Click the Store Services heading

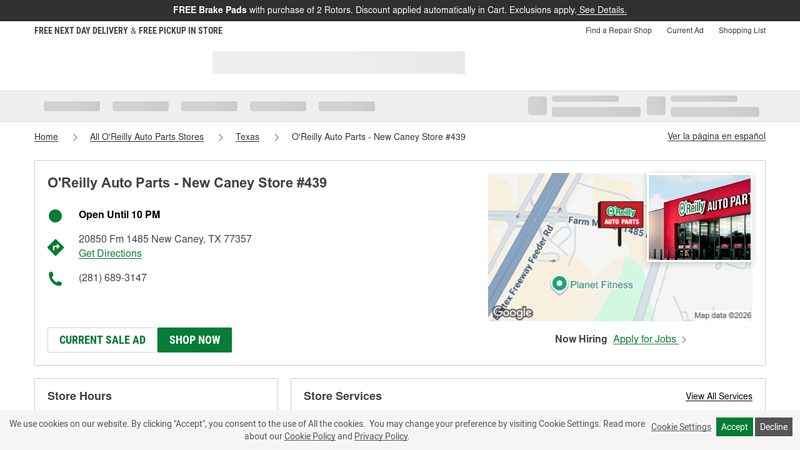tap(342, 396)
